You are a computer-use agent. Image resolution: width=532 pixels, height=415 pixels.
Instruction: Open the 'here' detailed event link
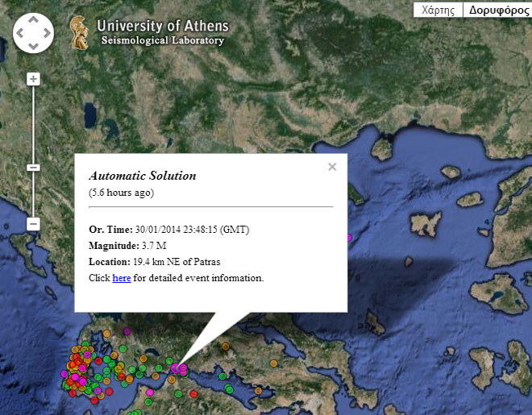coord(121,278)
